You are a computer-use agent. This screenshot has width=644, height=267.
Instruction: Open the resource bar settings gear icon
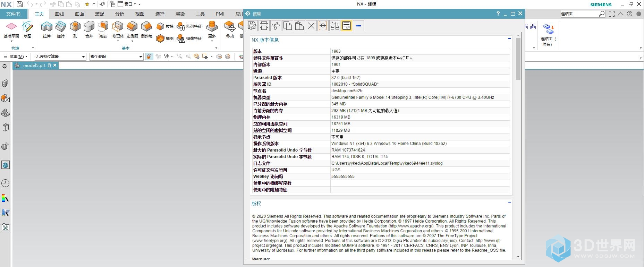tap(5, 66)
